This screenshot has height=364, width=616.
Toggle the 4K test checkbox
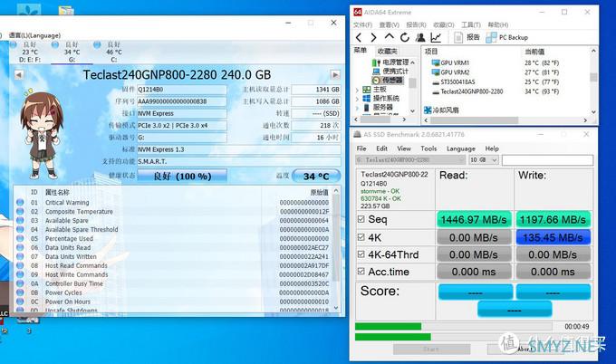coord(361,237)
